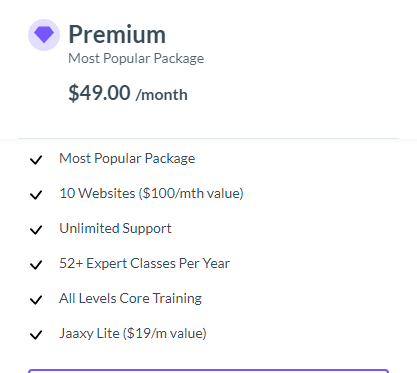Select the Unlimited Support feature text
The height and width of the screenshot is (373, 417).
115,229
